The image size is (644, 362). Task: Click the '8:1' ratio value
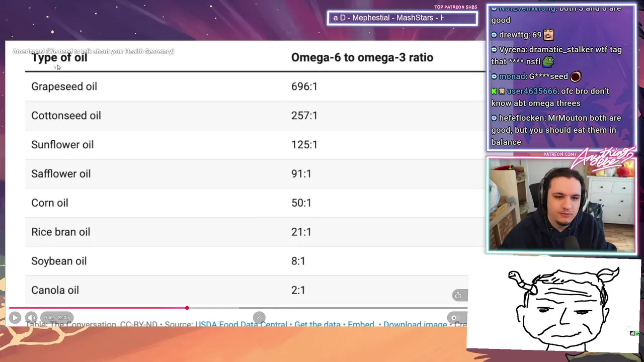(x=298, y=261)
